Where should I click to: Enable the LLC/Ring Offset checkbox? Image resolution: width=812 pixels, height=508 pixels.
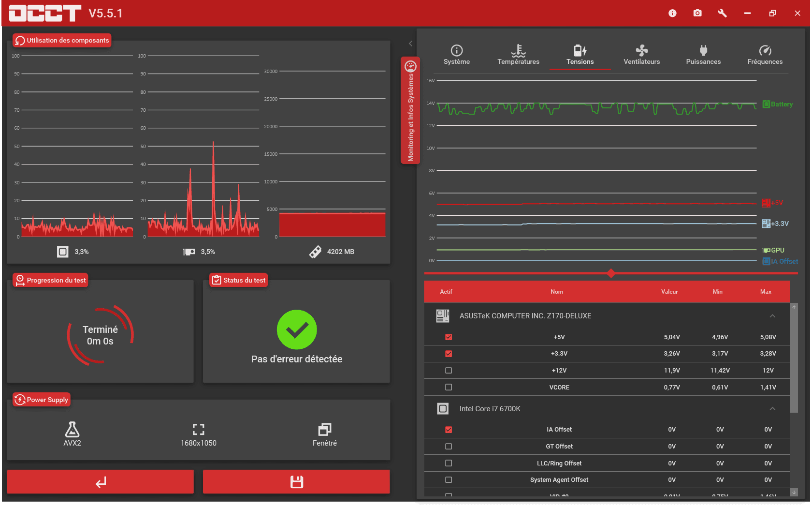point(449,463)
